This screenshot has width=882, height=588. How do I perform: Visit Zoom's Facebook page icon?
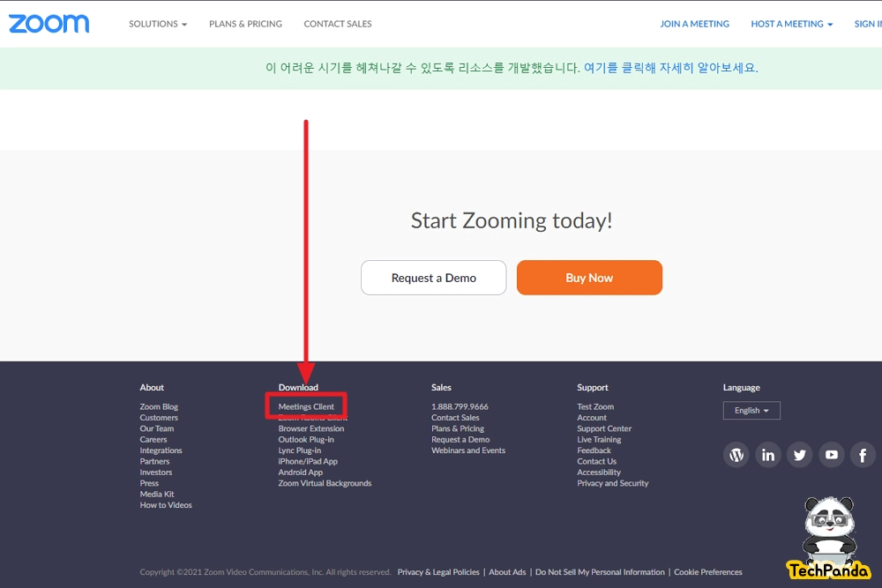(x=862, y=454)
